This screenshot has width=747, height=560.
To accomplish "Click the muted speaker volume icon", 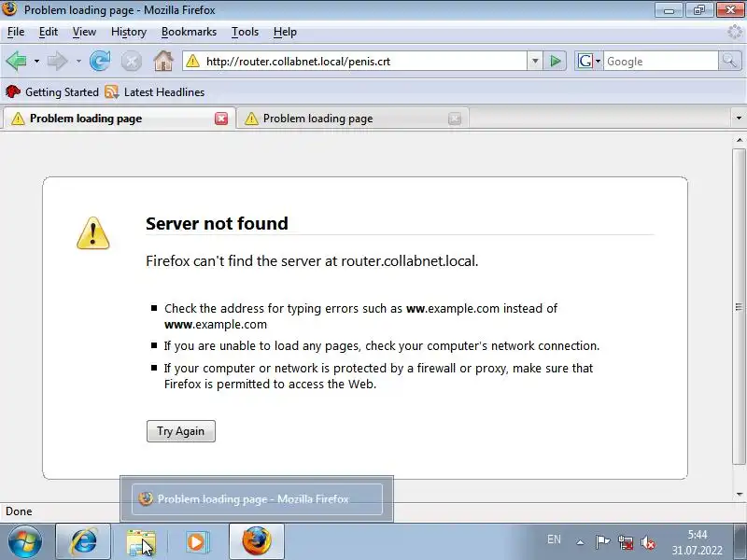I will [648, 542].
